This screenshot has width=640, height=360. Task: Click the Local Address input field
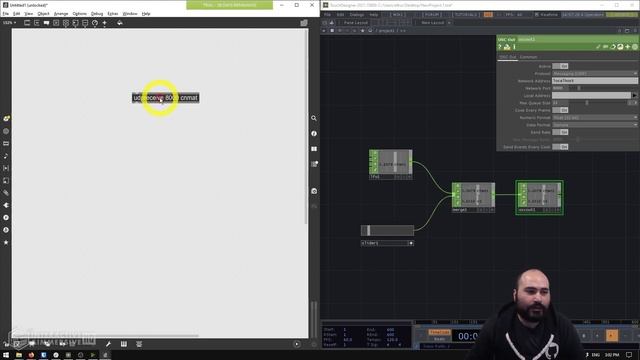coord(591,96)
